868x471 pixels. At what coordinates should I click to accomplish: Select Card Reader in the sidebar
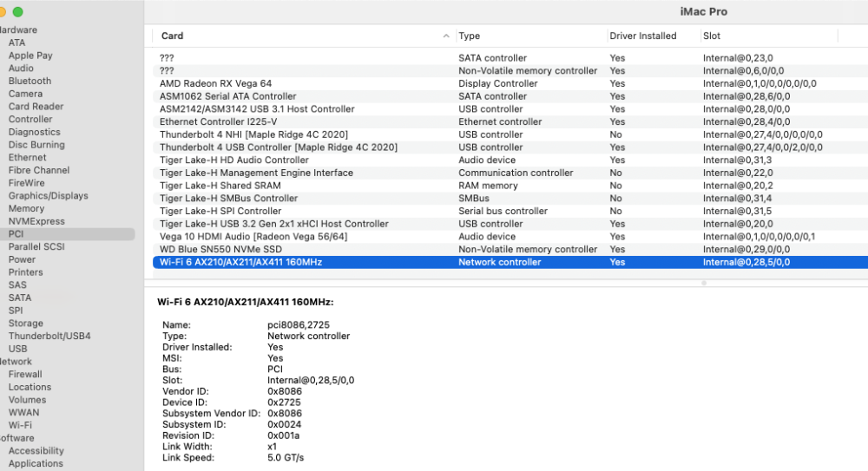[x=36, y=107]
